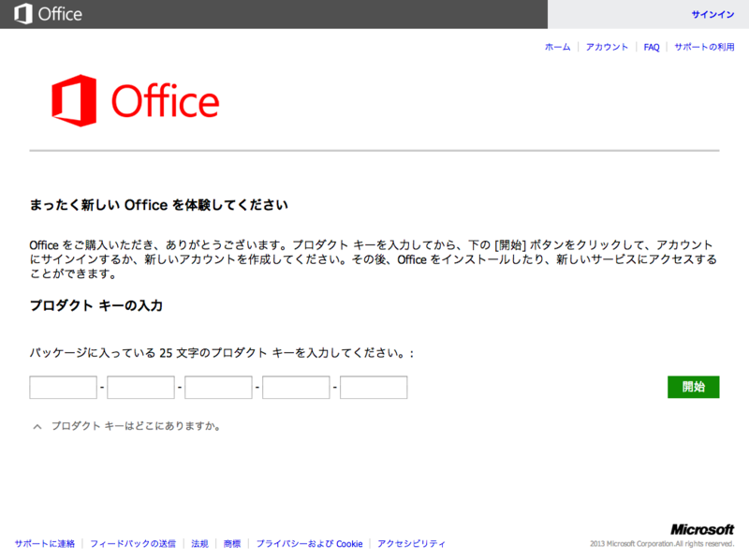The width and height of the screenshot is (749, 560).
Task: Click the large red Office logo
Action: (135, 100)
